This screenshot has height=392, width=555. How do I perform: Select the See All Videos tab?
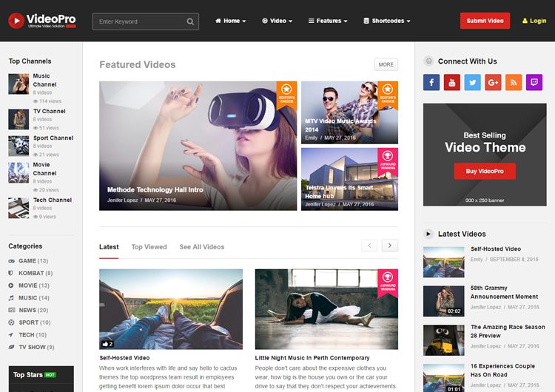tap(201, 247)
